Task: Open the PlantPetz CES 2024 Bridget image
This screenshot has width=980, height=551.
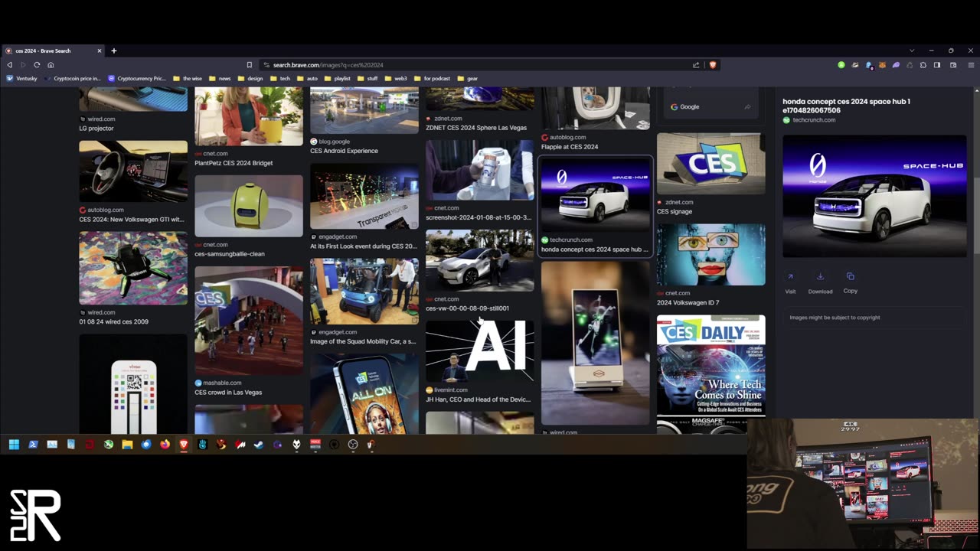Action: [248, 116]
